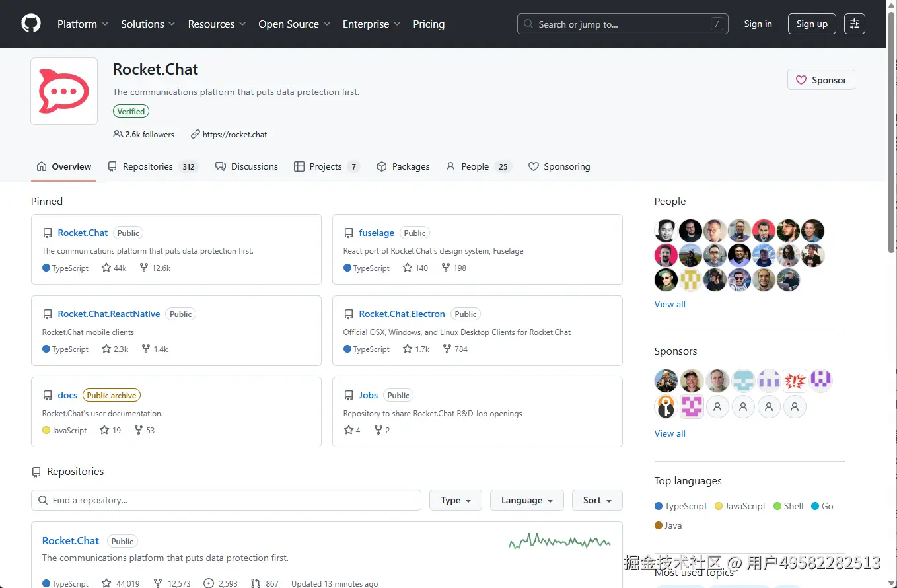
Task: Click the Go top language
Action: (x=822, y=506)
